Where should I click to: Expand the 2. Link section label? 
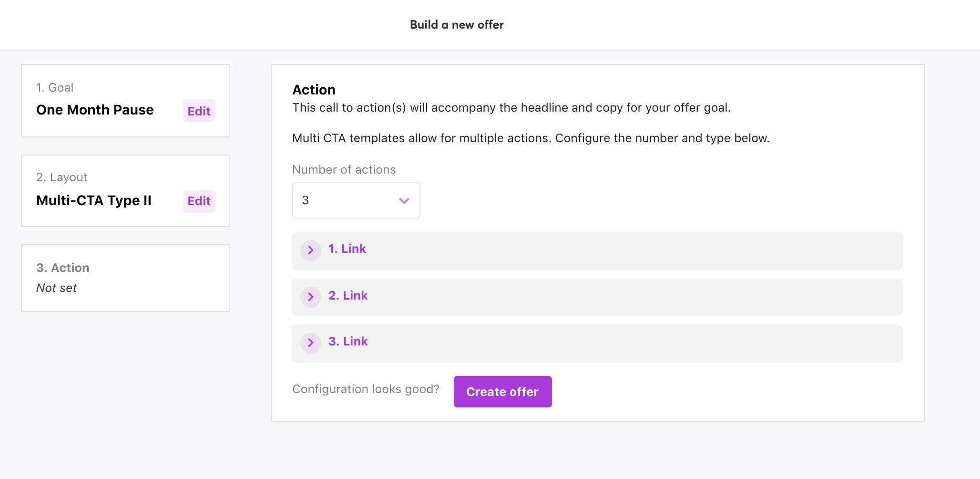click(x=348, y=296)
